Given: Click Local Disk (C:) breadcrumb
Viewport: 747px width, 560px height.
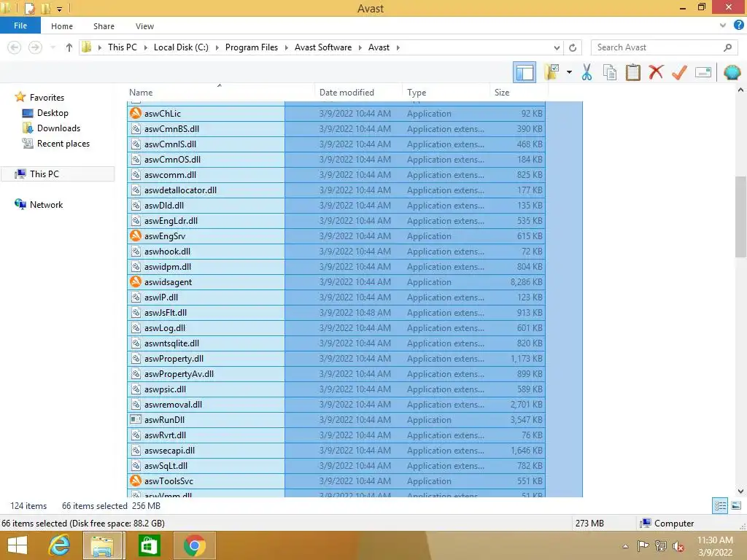Looking at the screenshot, I should [181, 47].
